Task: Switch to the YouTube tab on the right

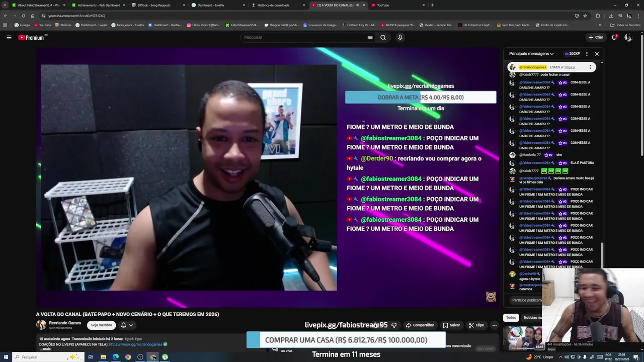Action: [397, 5]
